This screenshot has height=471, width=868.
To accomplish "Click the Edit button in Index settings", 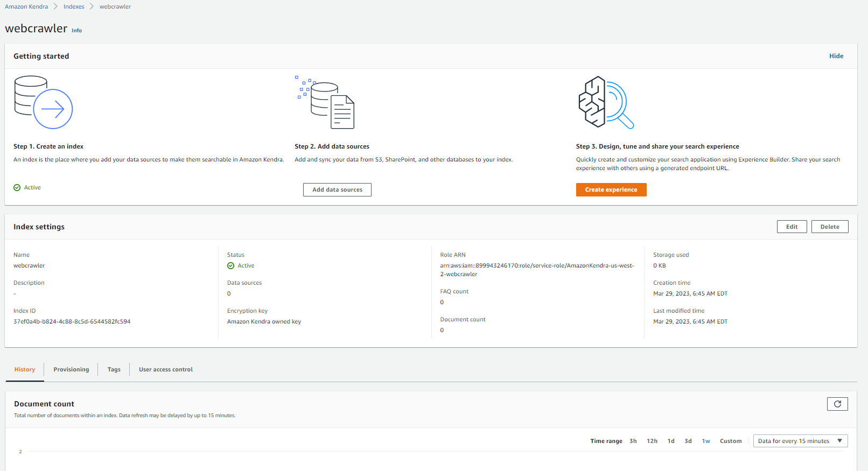I will (792, 227).
